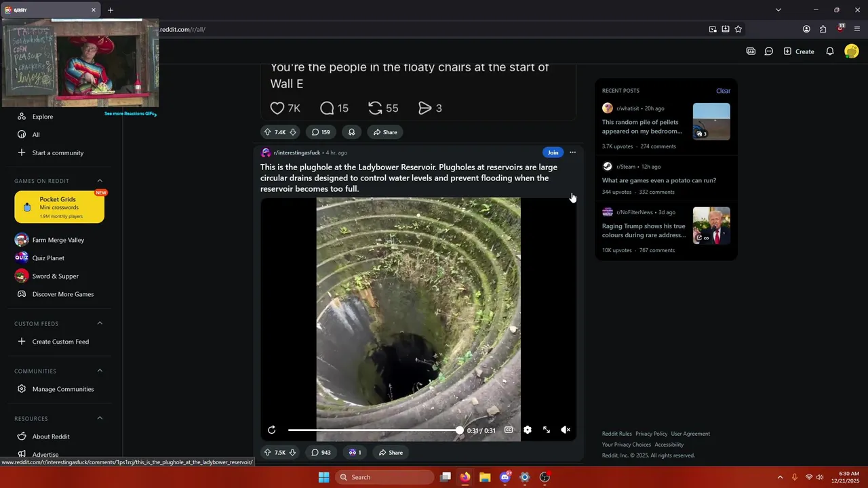Click the video scrubber handle

[460, 430]
